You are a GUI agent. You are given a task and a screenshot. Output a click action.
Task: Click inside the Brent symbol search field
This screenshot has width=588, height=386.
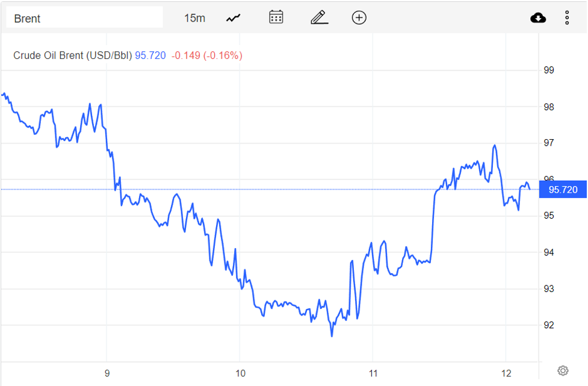tap(84, 18)
